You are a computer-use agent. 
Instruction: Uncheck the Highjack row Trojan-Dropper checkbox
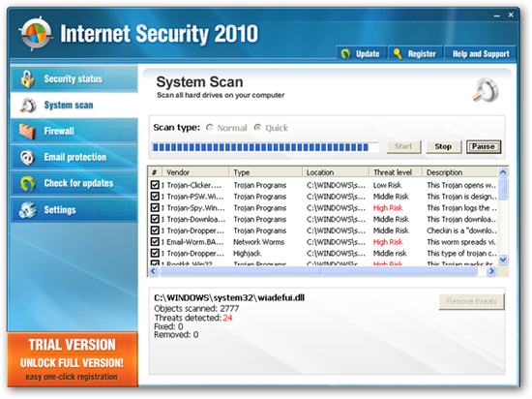155,254
